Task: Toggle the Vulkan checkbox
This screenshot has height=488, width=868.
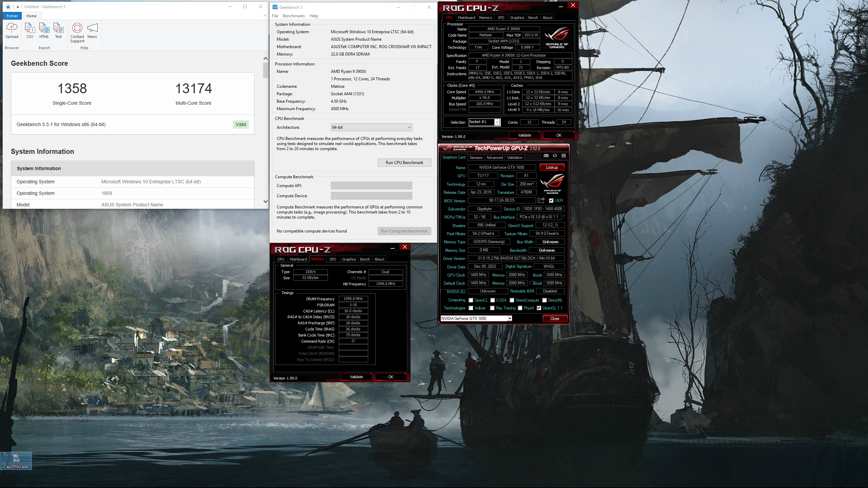Action: click(x=471, y=308)
